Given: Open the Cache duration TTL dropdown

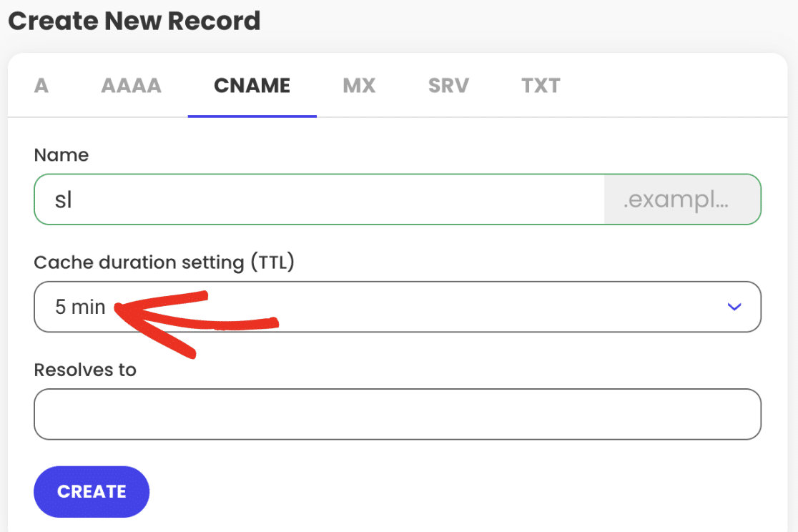Looking at the screenshot, I should (398, 307).
